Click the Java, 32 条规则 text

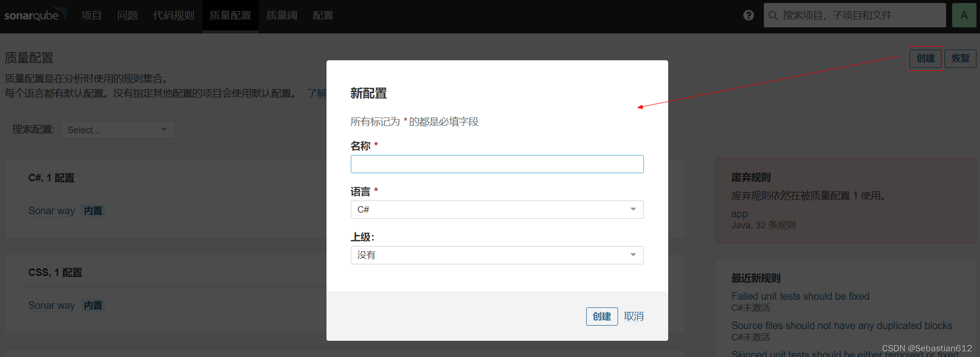763,225
